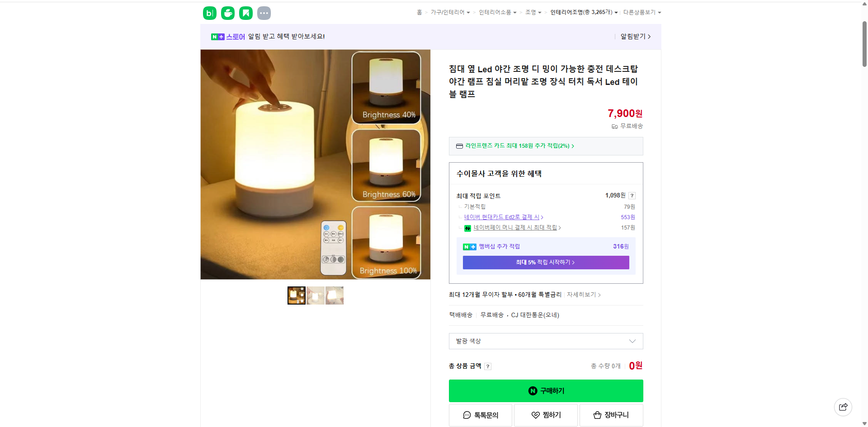
Task: Click the share icon at bottom right
Action: click(x=843, y=407)
